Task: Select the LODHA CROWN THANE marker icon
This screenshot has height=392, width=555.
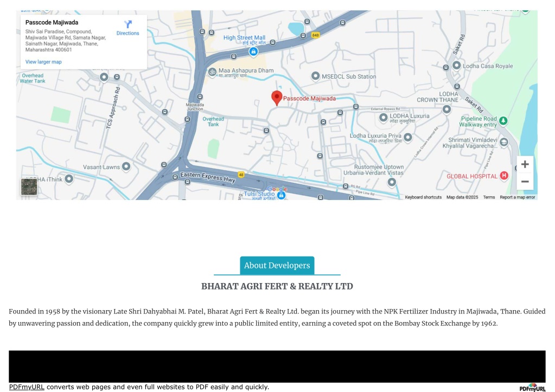Action: pos(446,110)
